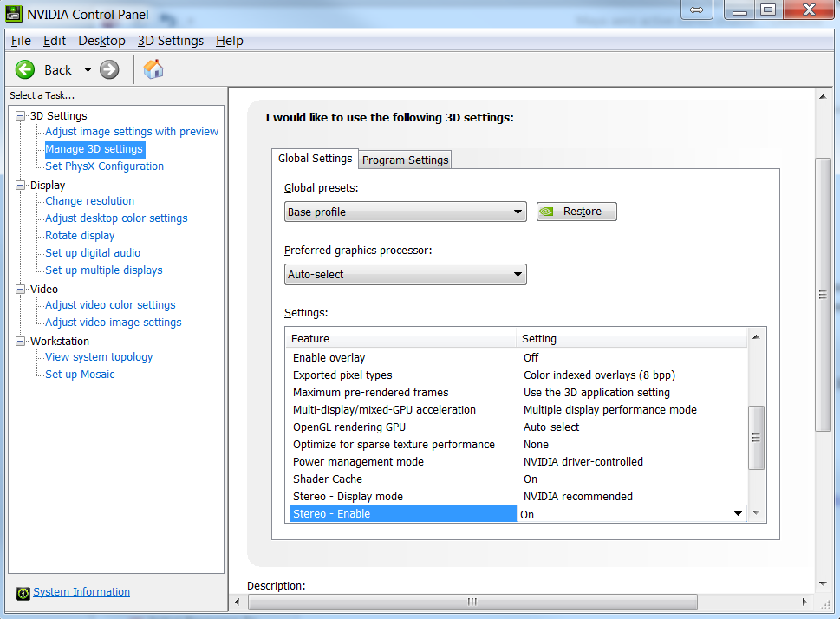Open the Back history dropdown arrow
This screenshot has width=840, height=619.
(88, 69)
